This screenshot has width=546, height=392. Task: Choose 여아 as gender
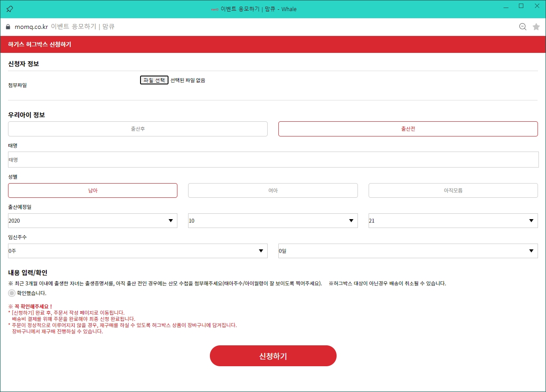[x=273, y=190]
